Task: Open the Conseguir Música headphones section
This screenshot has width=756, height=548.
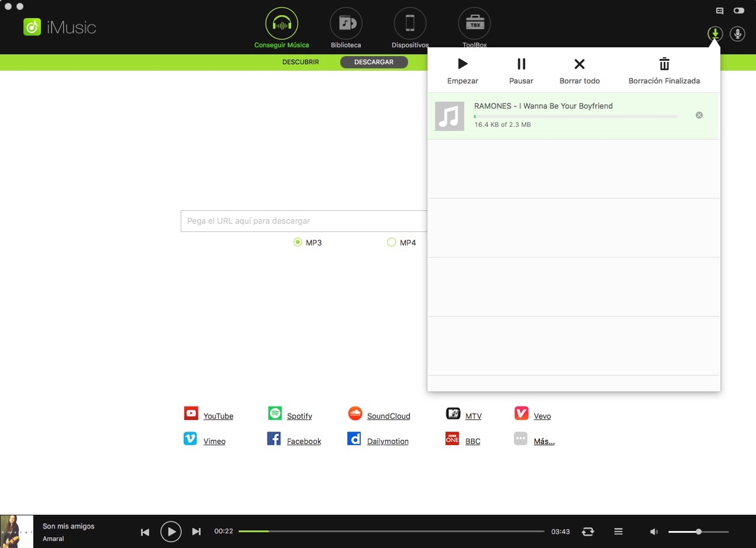Action: point(282,24)
